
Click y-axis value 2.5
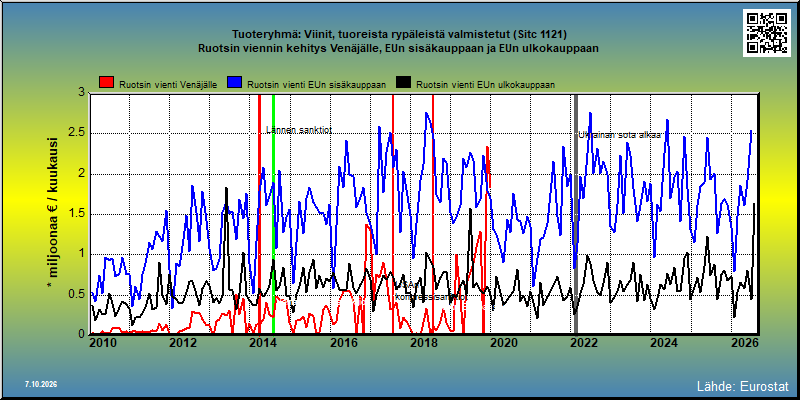tap(78, 133)
